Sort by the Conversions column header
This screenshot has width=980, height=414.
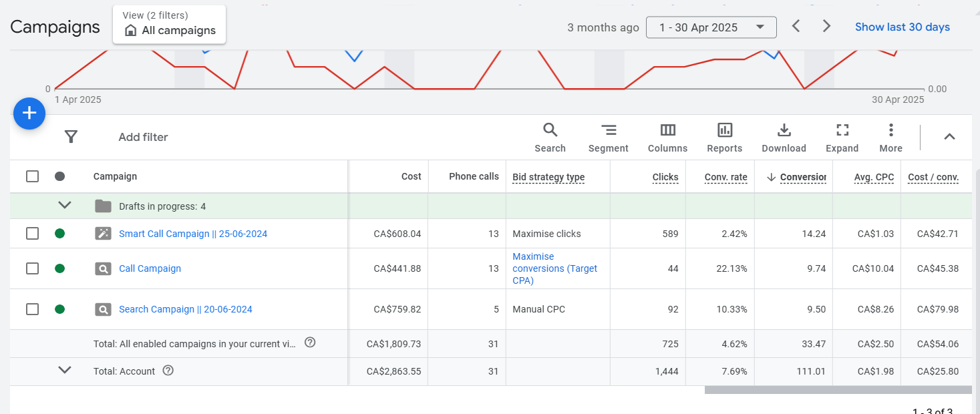click(x=802, y=177)
